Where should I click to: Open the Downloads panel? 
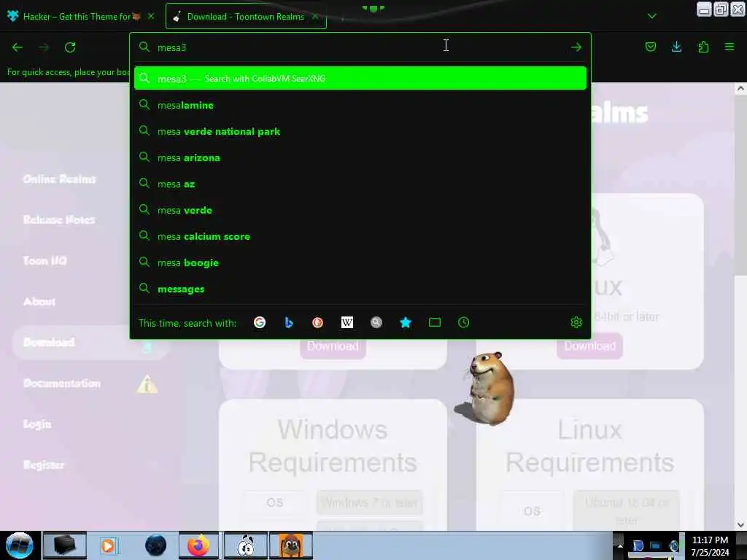click(676, 47)
